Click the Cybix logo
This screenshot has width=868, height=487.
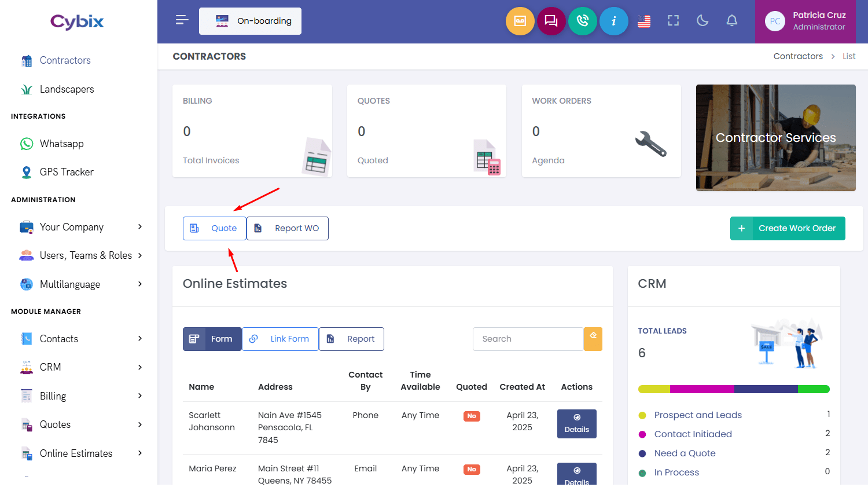click(x=77, y=22)
